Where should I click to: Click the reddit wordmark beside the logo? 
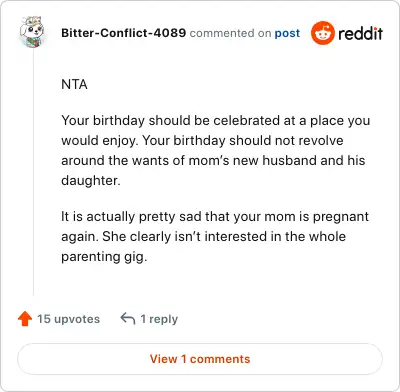pos(360,33)
